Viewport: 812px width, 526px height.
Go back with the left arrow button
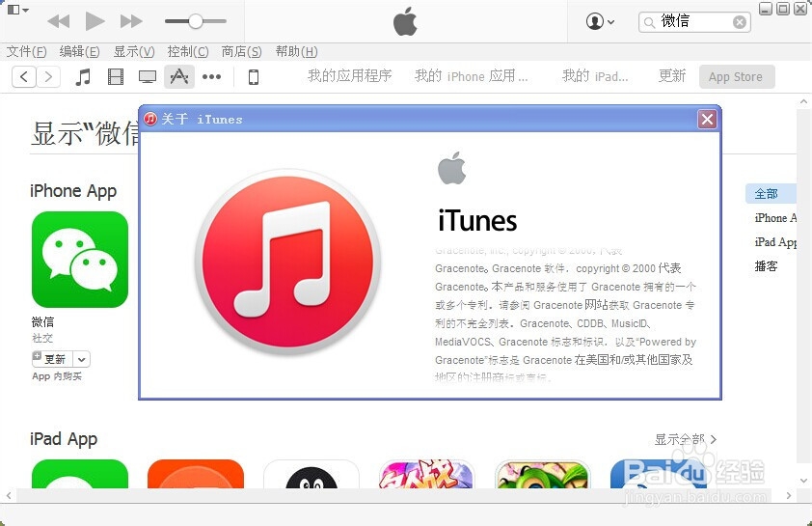[24, 76]
